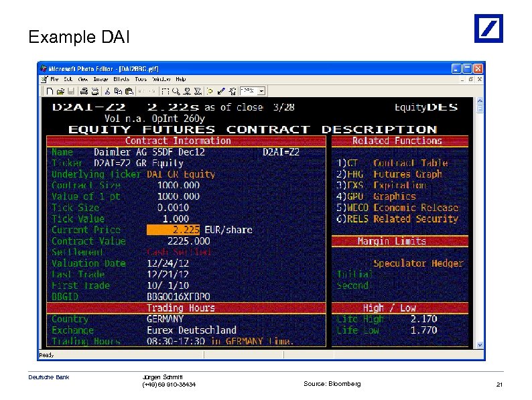Click the Copy icon in toolbar

click(x=118, y=91)
